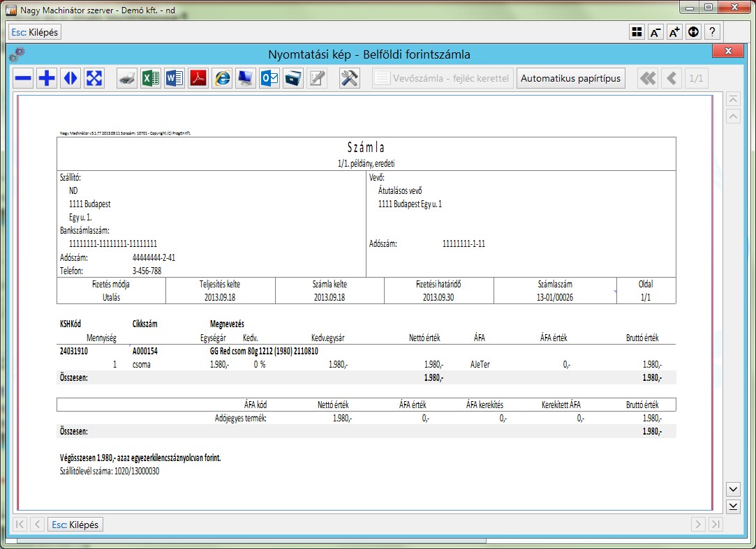This screenshot has height=549, width=756.
Task: Click the bottom Esc: Kilépés button
Action: [76, 525]
